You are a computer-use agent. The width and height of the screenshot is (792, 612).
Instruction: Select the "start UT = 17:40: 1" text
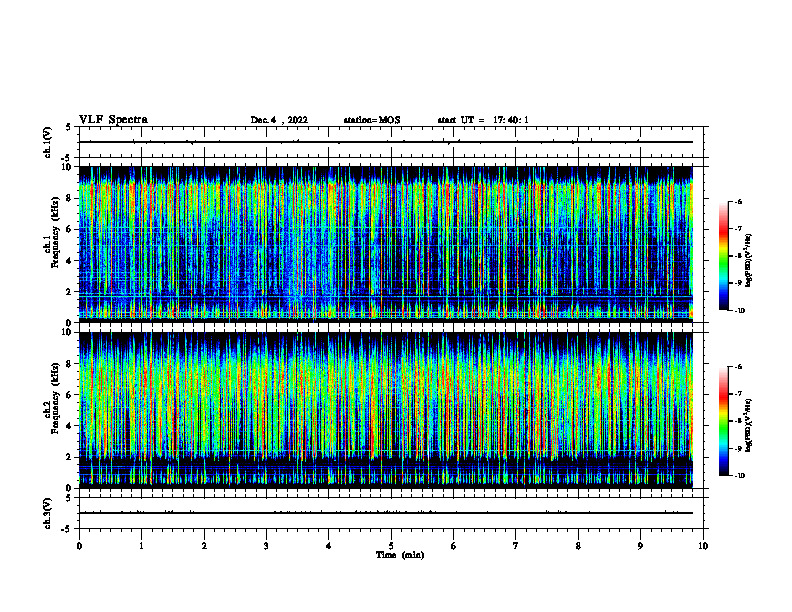(x=483, y=120)
